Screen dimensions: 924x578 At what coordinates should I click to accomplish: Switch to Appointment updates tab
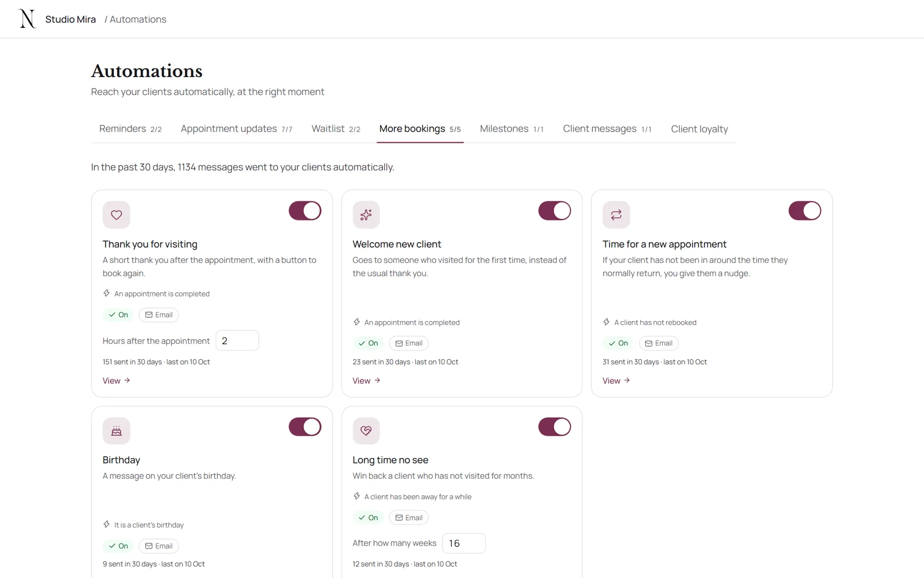point(237,129)
